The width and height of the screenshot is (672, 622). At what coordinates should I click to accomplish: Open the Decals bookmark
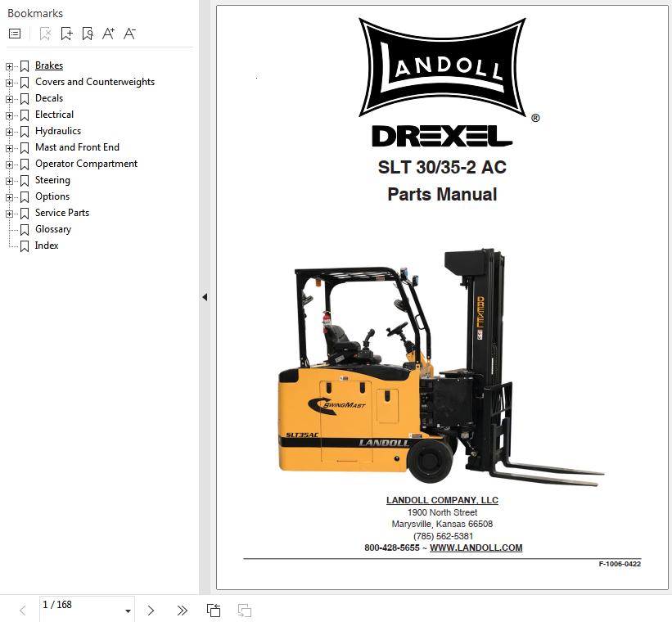pyautogui.click(x=49, y=98)
